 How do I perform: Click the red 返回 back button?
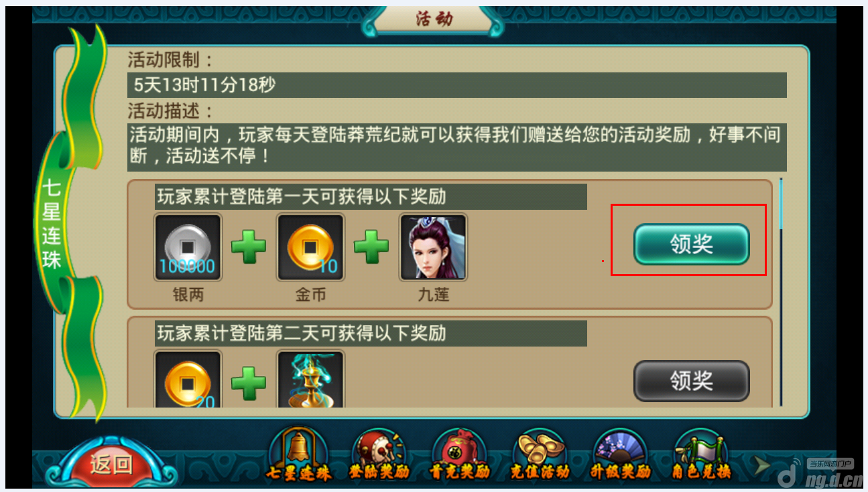point(110,463)
